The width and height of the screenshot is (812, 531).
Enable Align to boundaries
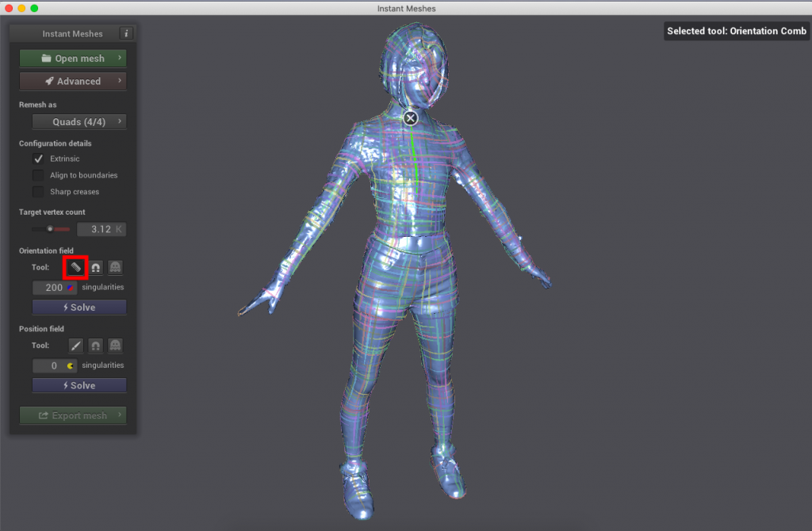(38, 175)
